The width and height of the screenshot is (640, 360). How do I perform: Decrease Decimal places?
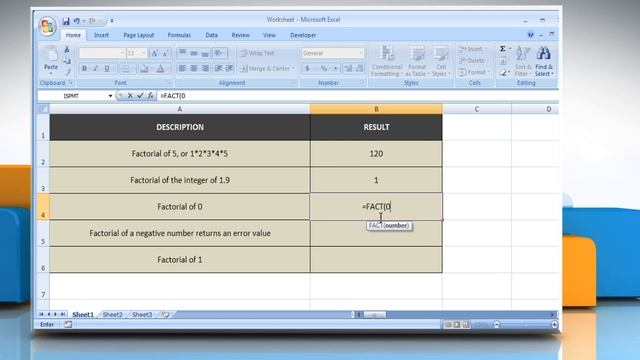tap(359, 69)
